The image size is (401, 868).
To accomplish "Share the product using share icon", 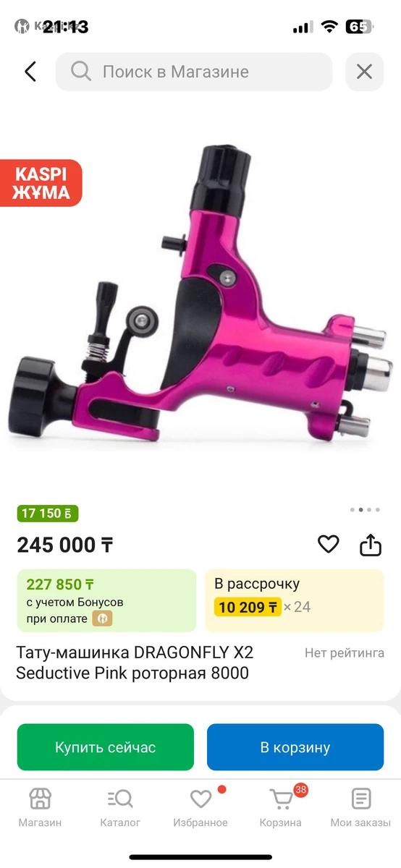I will [371, 544].
